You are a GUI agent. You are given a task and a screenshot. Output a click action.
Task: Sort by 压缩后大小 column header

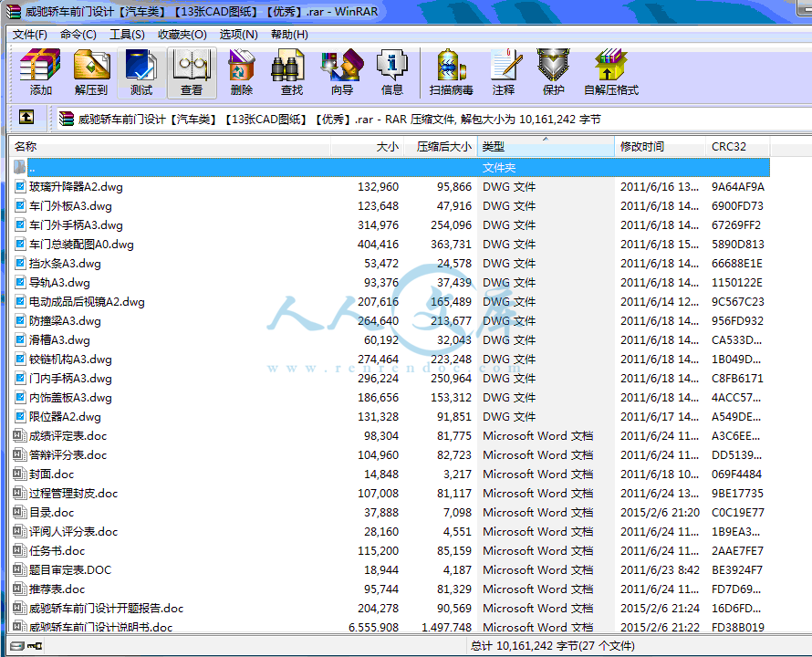(440, 147)
